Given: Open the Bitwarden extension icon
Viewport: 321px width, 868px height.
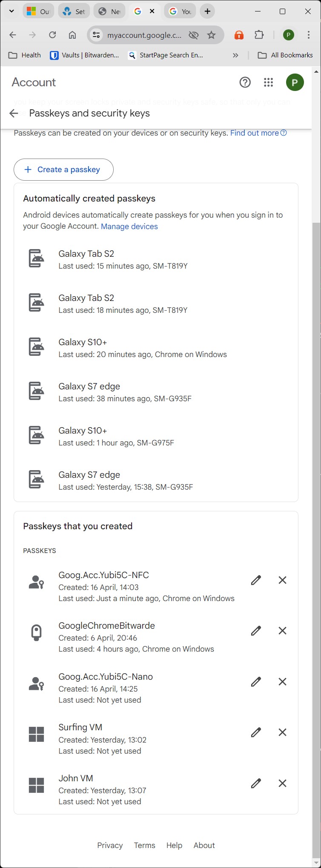Looking at the screenshot, I should pyautogui.click(x=239, y=35).
